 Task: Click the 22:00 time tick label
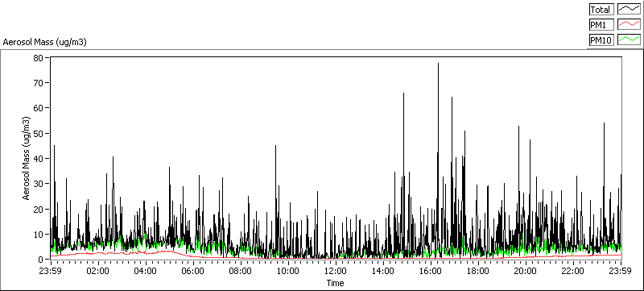pos(573,271)
